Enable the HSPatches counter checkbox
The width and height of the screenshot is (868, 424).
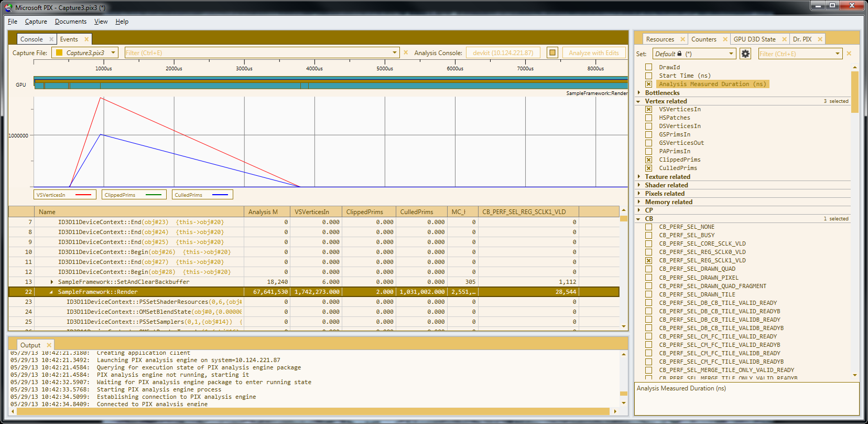649,118
